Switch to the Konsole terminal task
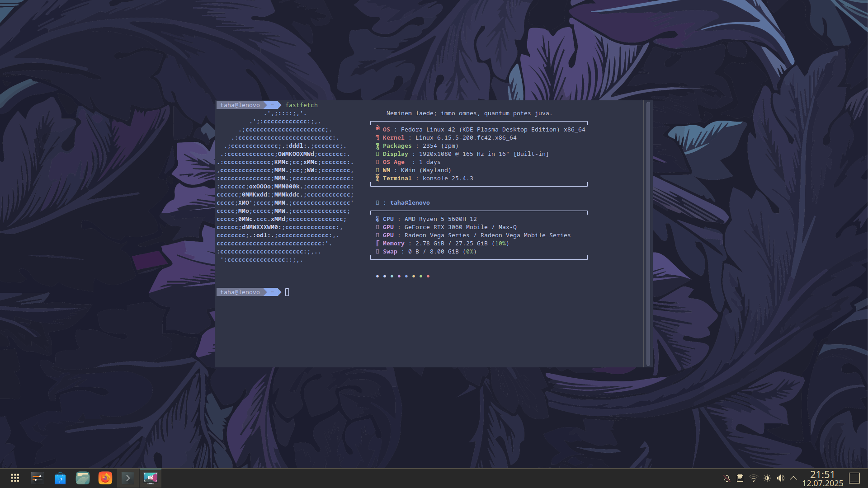Image resolution: width=868 pixels, height=488 pixels. (128, 478)
